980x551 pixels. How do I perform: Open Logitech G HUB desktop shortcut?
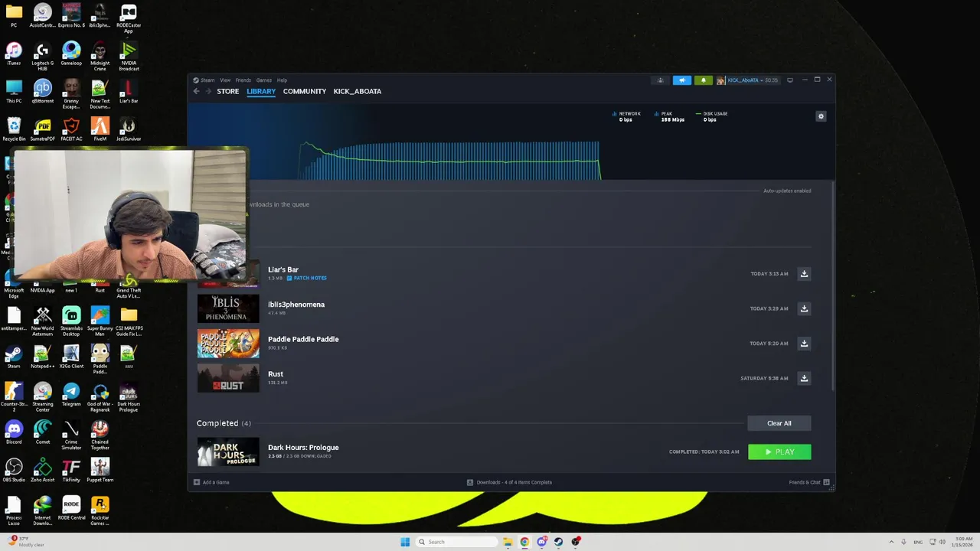click(43, 56)
